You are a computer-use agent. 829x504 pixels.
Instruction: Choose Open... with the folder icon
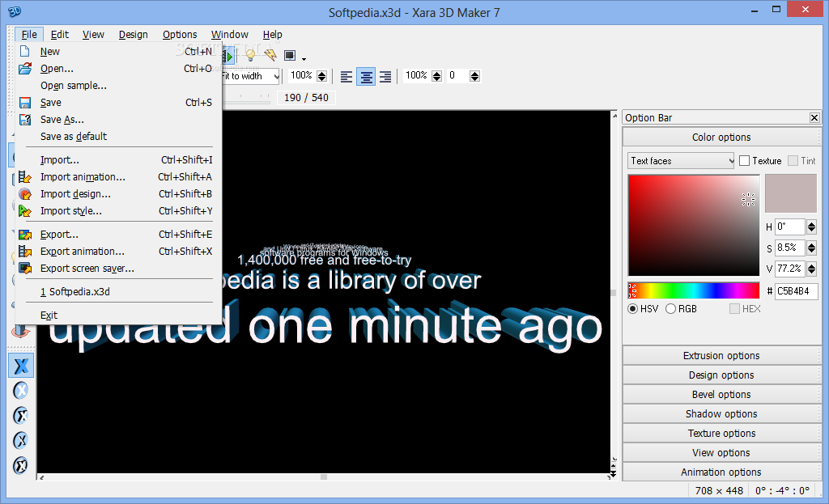tap(115, 68)
